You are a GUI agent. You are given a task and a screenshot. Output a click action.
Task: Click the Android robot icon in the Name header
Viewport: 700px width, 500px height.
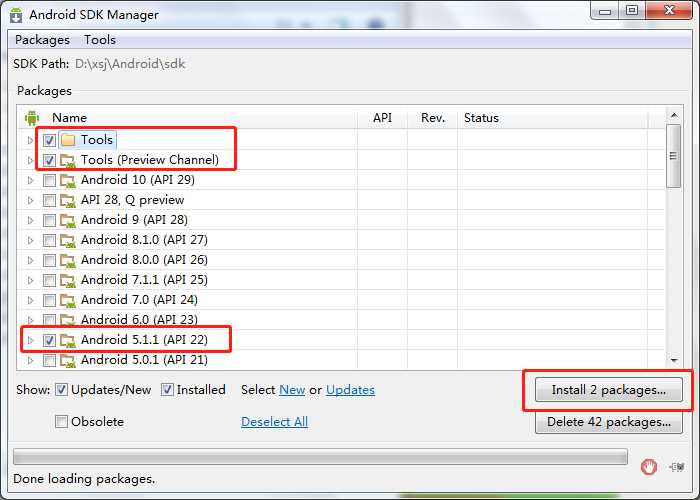tap(32, 118)
